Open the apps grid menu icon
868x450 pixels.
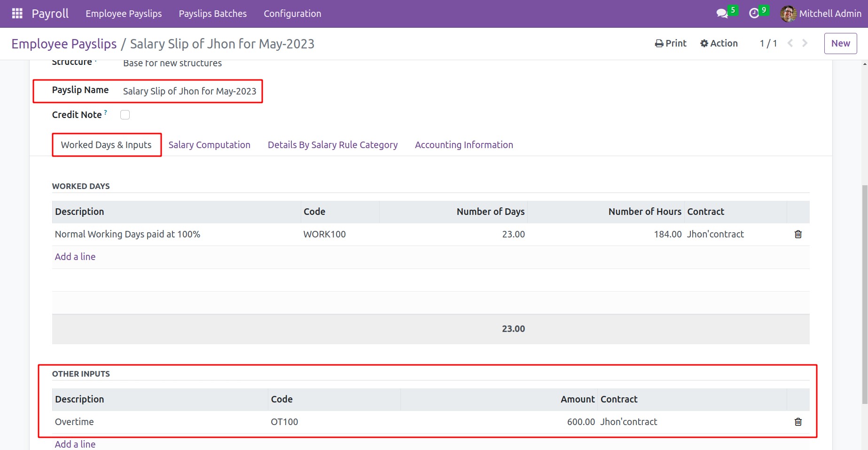[17, 14]
